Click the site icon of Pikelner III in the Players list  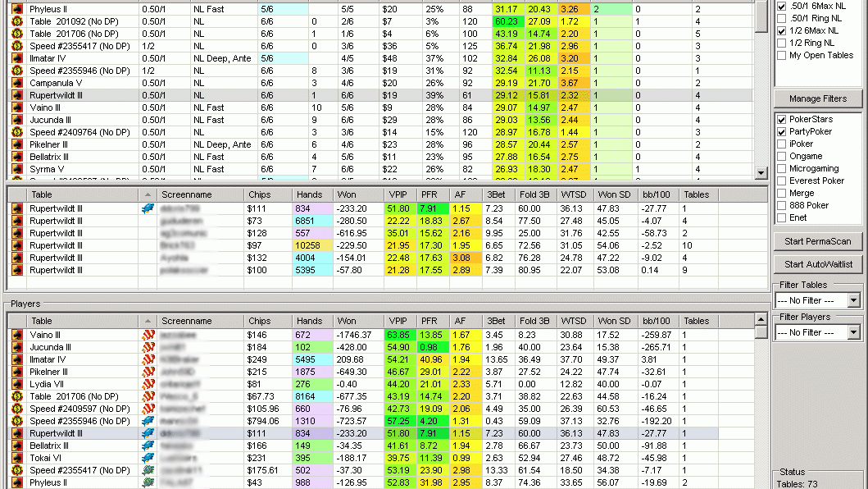click(x=17, y=372)
